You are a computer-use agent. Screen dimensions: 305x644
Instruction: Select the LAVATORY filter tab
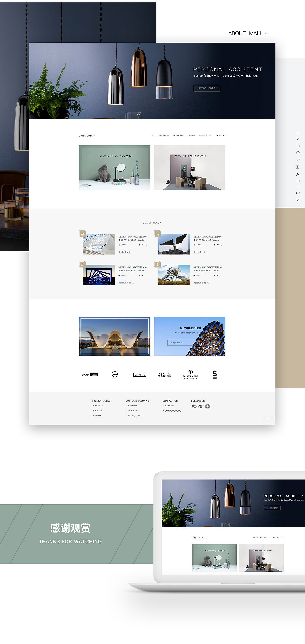(221, 135)
